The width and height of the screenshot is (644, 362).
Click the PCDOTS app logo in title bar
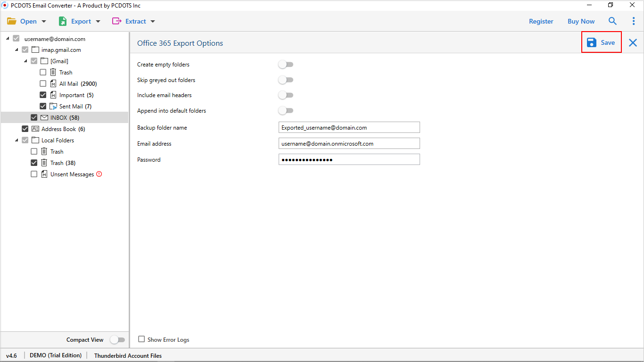[x=5, y=5]
